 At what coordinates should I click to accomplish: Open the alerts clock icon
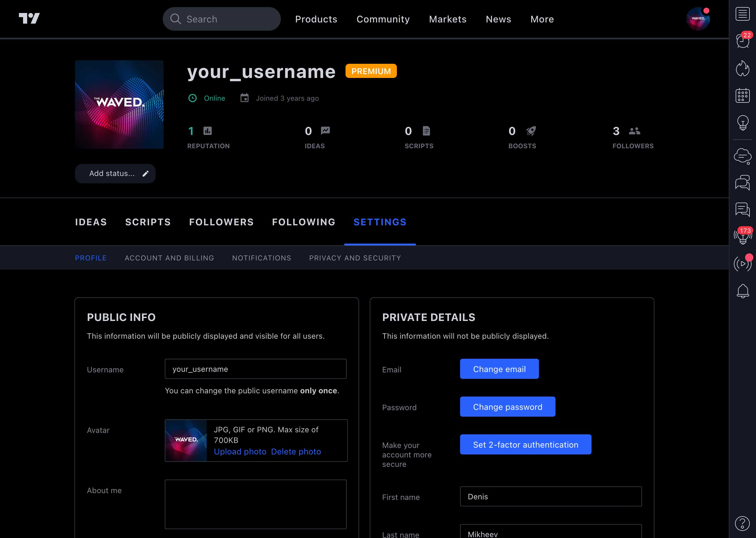[742, 41]
